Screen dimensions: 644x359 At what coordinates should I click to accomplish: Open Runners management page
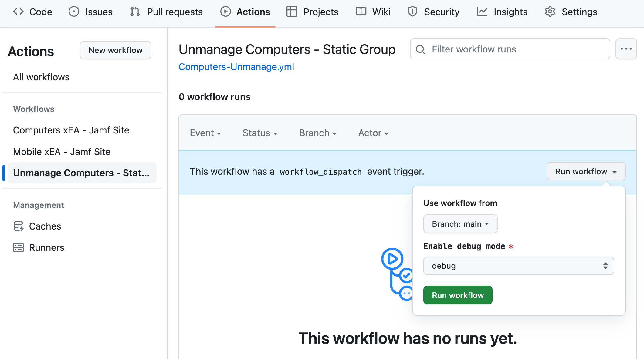coord(46,247)
